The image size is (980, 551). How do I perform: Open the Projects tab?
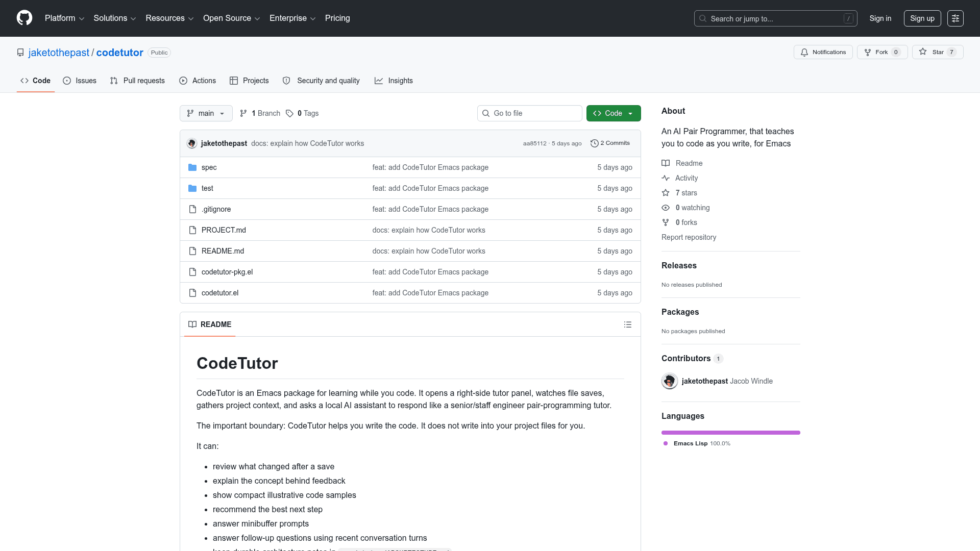249,81
